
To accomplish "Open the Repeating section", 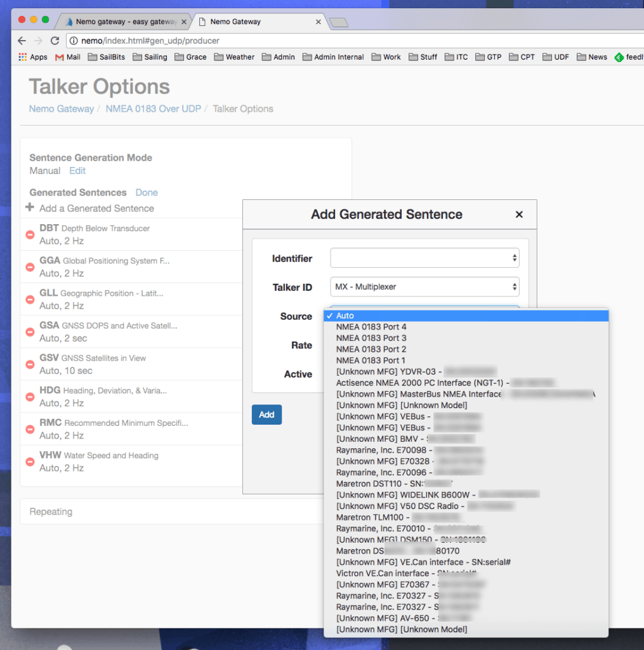I will [x=171, y=512].
